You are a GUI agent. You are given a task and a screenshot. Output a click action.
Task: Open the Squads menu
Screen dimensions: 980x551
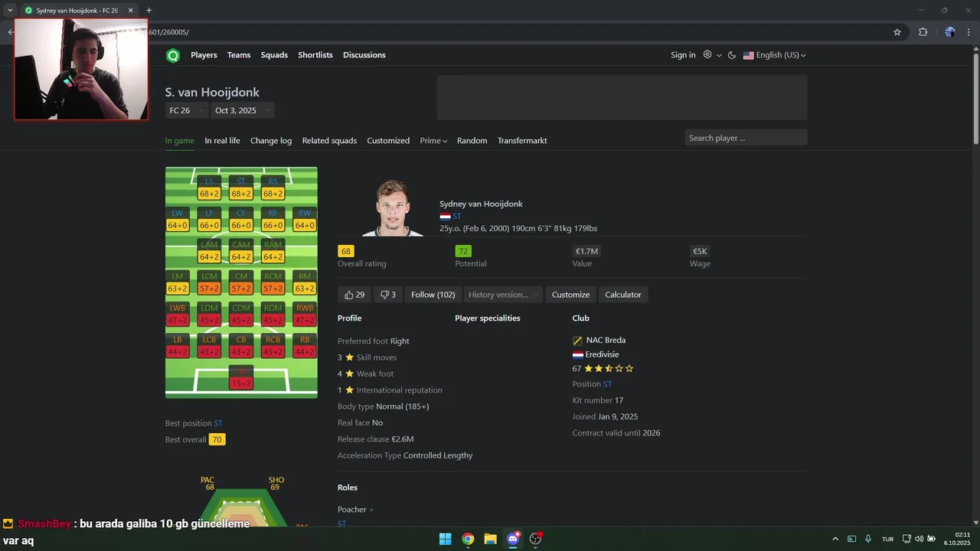coord(274,55)
